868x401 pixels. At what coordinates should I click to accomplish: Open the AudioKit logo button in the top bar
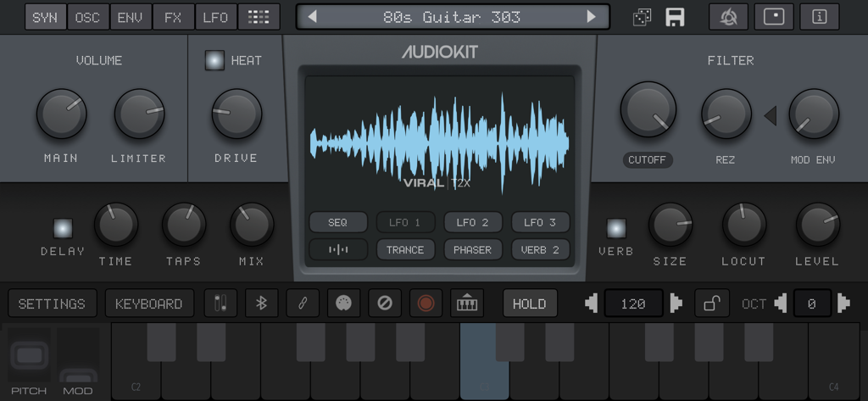728,17
